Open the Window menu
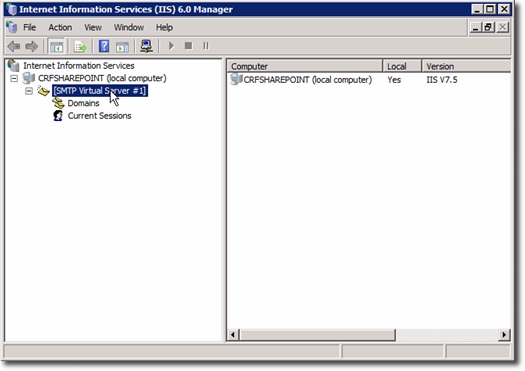Viewport: 525px width, 371px height. coord(129,27)
